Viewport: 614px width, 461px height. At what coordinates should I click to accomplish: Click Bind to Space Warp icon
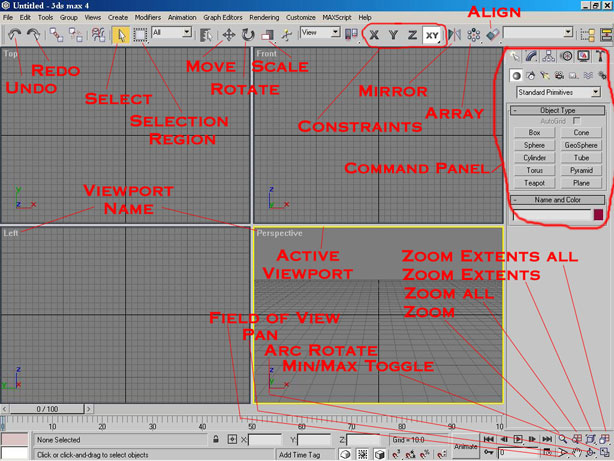[x=98, y=34]
